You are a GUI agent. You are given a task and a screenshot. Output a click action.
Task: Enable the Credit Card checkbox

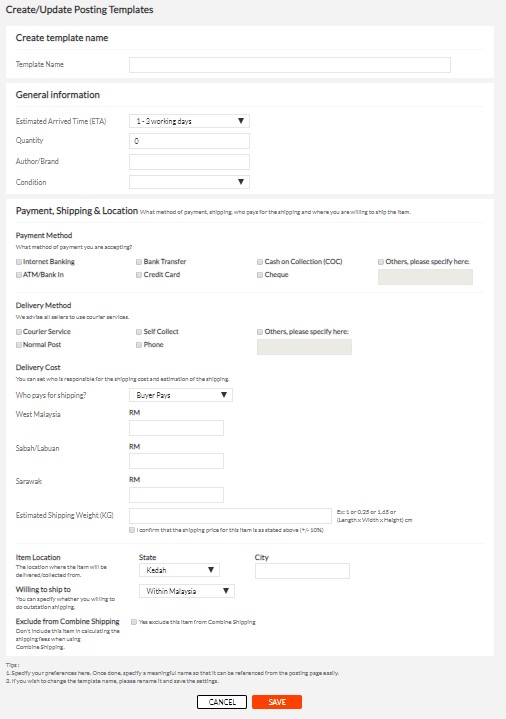point(139,275)
